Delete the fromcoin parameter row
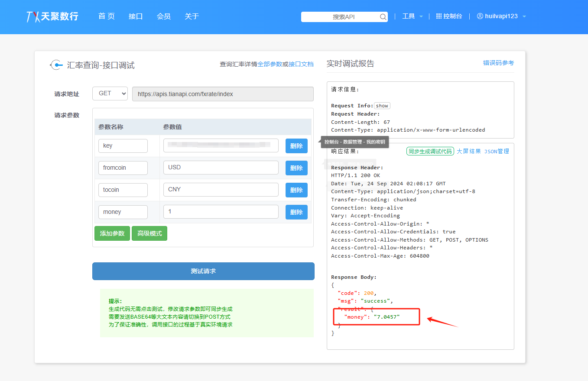 tap(296, 168)
